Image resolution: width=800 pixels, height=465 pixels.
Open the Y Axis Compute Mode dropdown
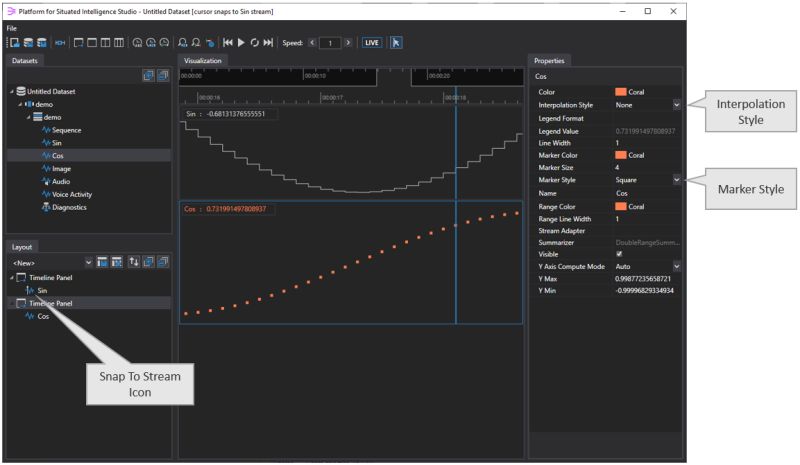[x=677, y=266]
